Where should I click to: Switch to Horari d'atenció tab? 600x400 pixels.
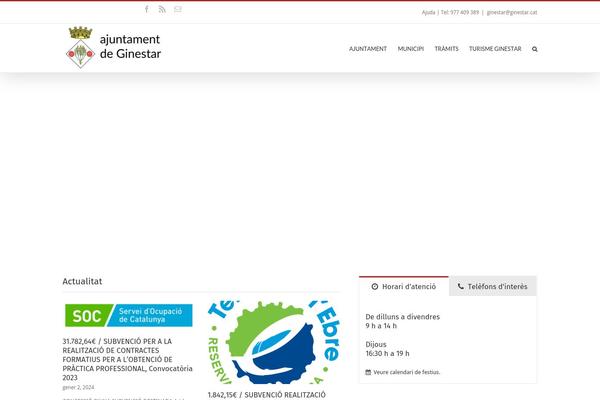pos(404,286)
